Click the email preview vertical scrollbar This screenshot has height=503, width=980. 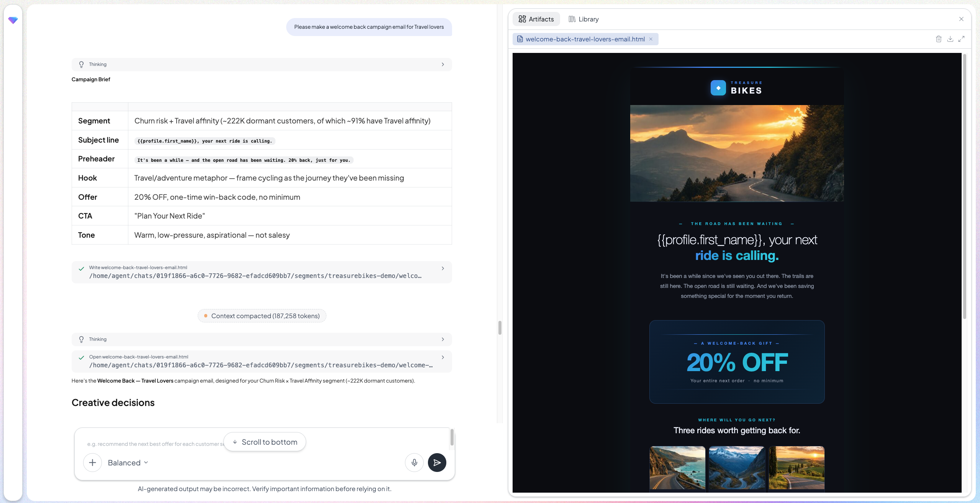tap(964, 187)
